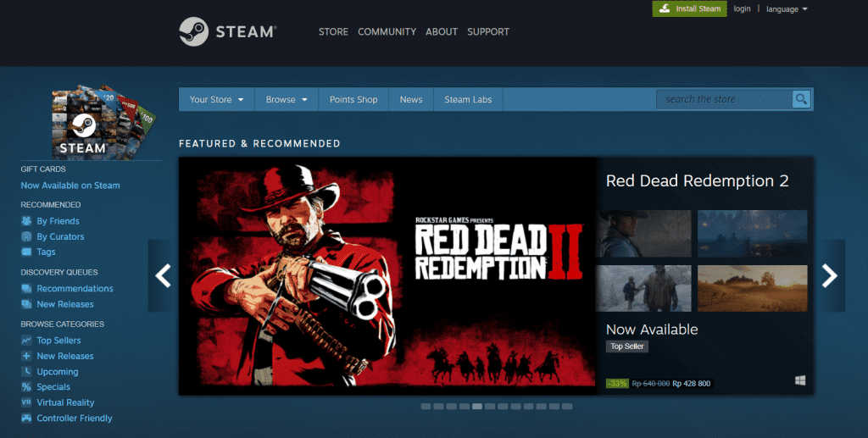Click the Steam logo icon in header
The width and height of the screenshot is (868, 438).
194,31
